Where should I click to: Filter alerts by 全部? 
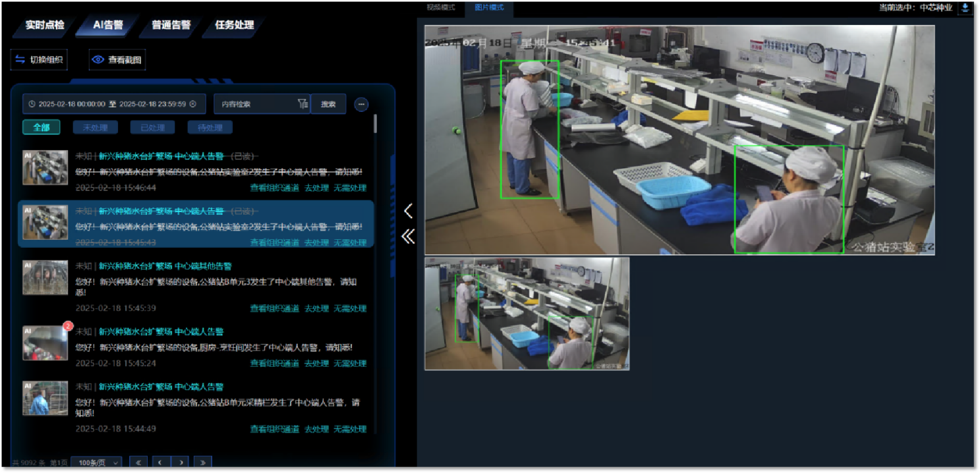pos(41,127)
